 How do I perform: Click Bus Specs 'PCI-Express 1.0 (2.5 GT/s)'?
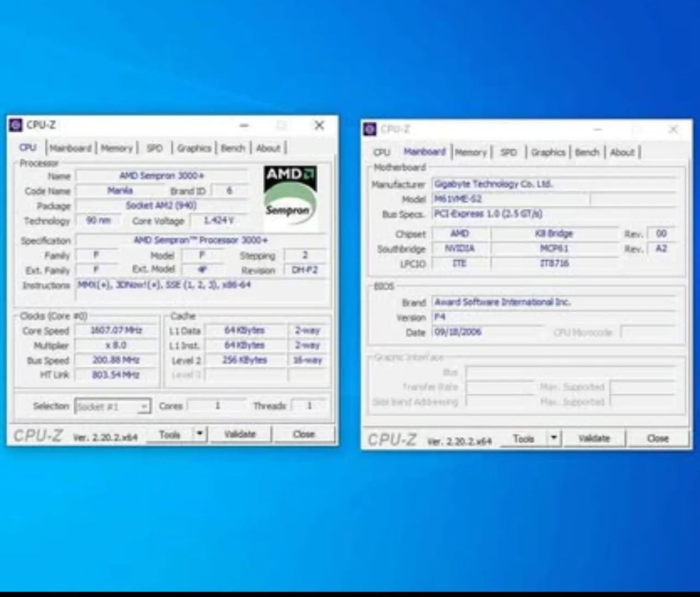coord(555,214)
